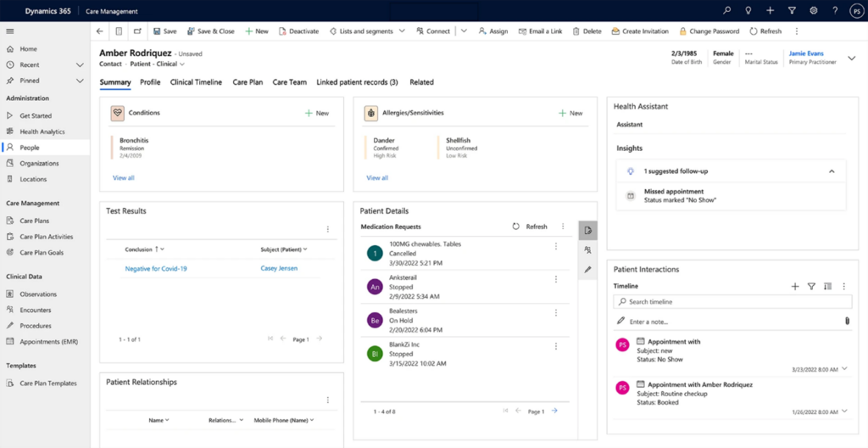The width and height of the screenshot is (868, 448).
Task: Collapse the suggested follow-up insight
Action: [832, 171]
